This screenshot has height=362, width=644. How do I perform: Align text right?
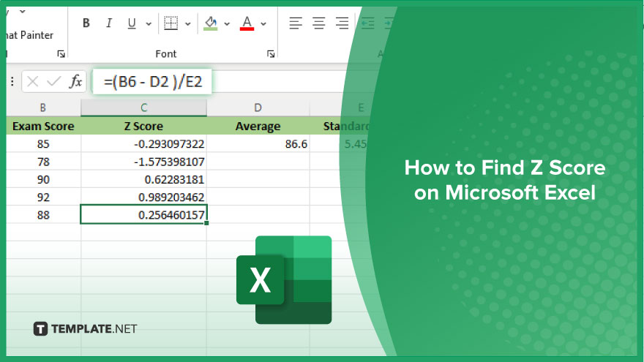[x=342, y=23]
